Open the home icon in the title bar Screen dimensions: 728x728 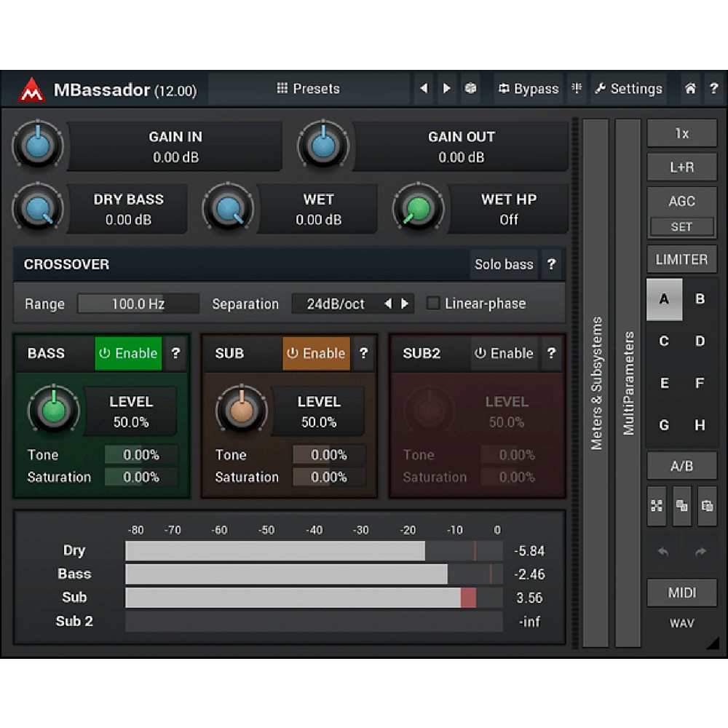point(690,89)
